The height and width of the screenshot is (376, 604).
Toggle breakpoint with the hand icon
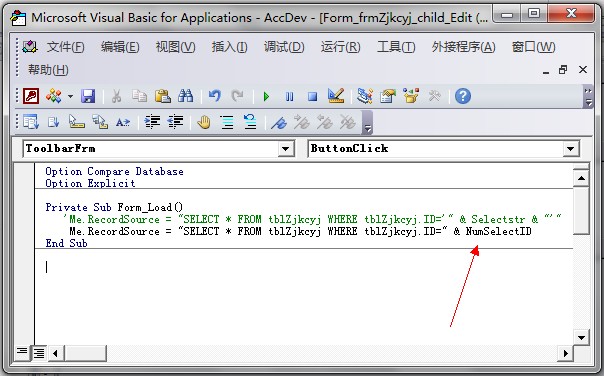[203, 123]
